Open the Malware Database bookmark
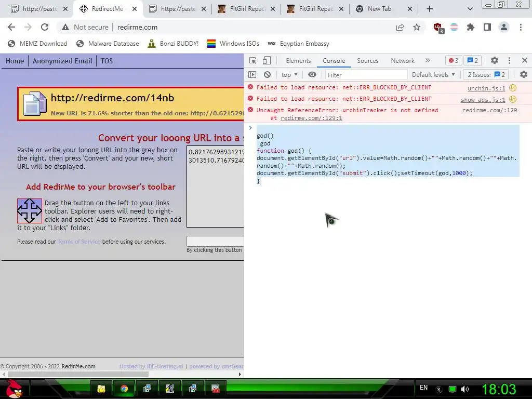The height and width of the screenshot is (399, 532). (x=108, y=44)
